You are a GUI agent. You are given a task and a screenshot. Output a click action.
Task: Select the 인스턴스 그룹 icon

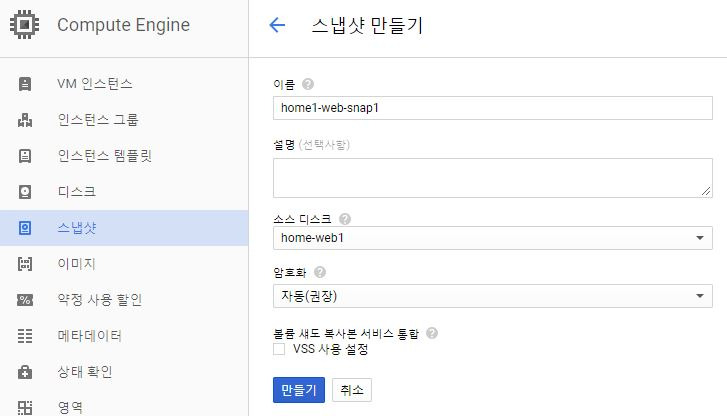pyautogui.click(x=25, y=120)
